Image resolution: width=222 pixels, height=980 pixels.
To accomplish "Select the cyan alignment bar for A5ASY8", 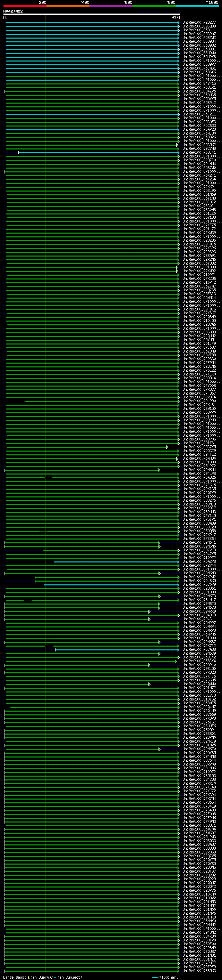I will point(117,562).
